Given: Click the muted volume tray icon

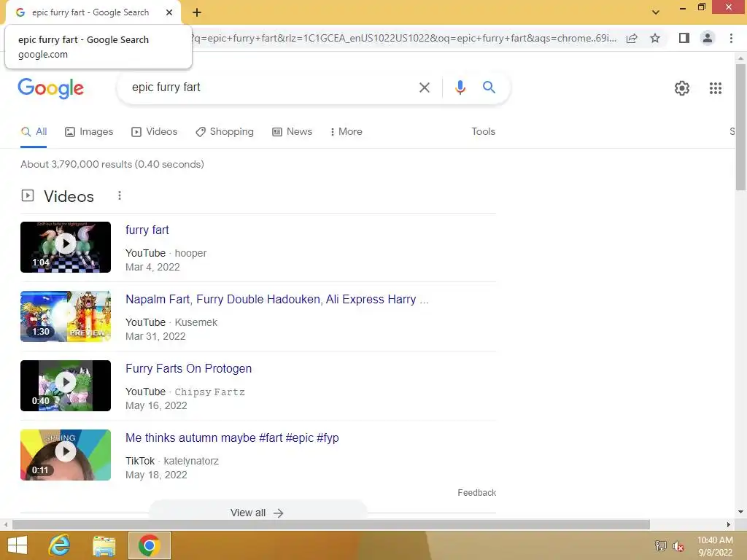Looking at the screenshot, I should pos(678,546).
